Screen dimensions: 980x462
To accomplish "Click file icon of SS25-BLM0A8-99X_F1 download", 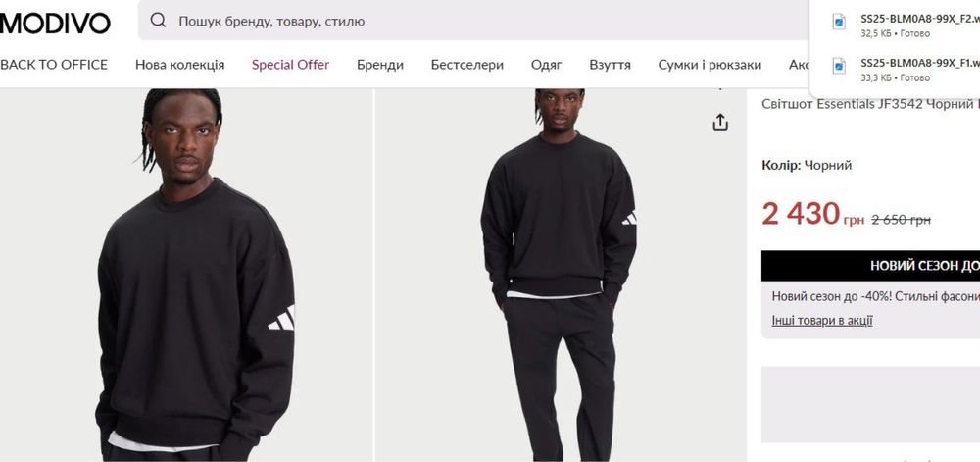I will pos(839,66).
